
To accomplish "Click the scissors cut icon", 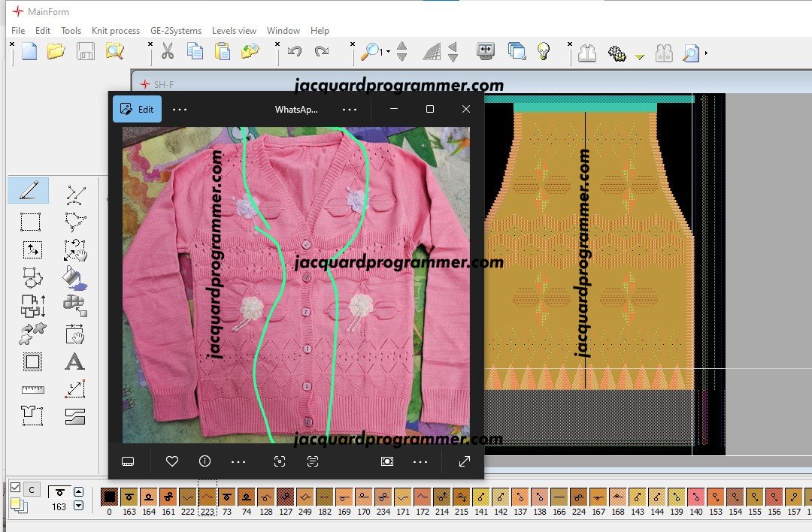I will point(167,52).
